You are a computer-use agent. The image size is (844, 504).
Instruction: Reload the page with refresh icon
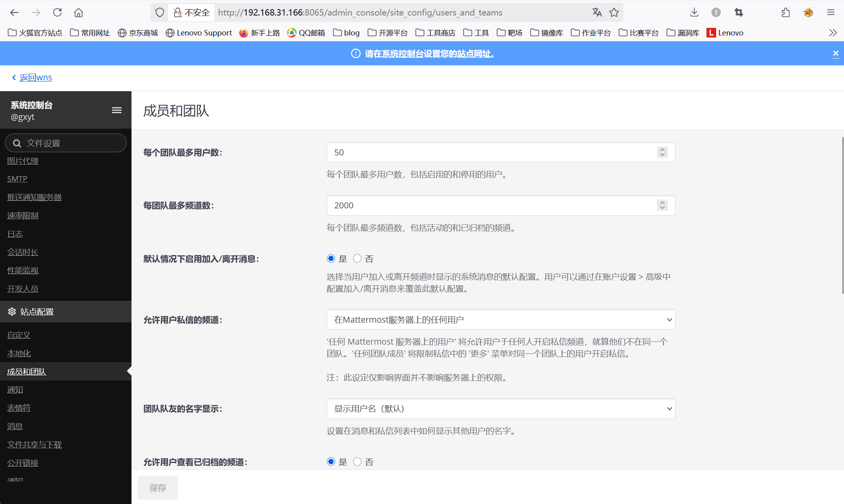(57, 12)
